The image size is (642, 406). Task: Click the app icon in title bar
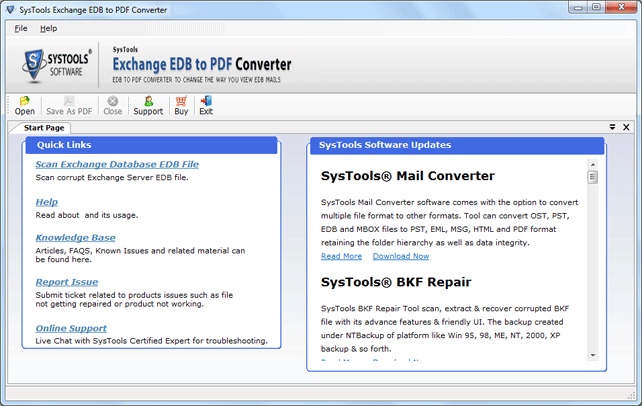pyautogui.click(x=11, y=9)
